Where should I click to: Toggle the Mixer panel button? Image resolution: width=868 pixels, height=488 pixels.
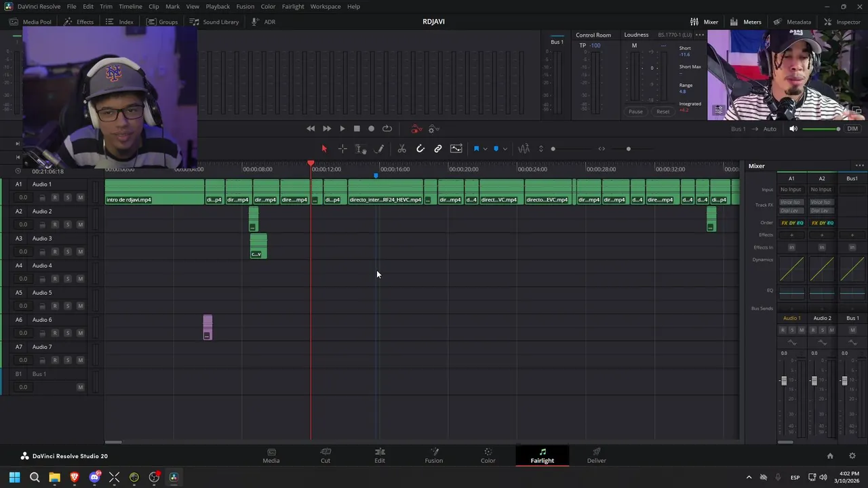pyautogui.click(x=704, y=22)
